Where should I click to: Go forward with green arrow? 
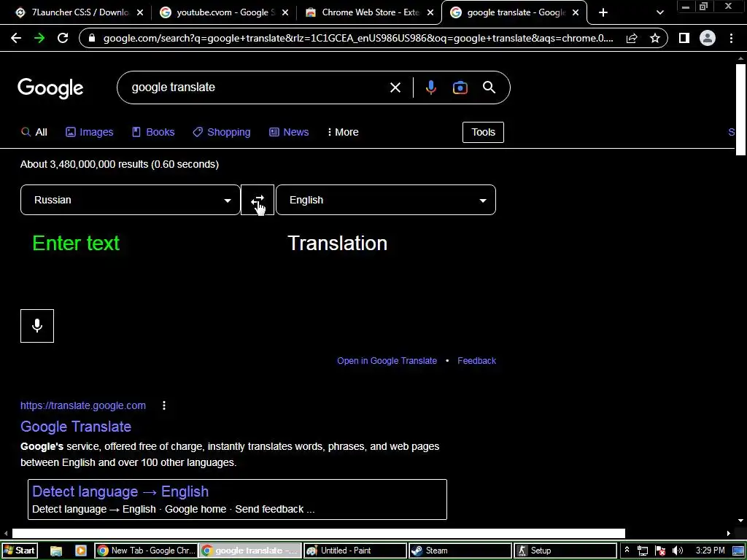39,38
